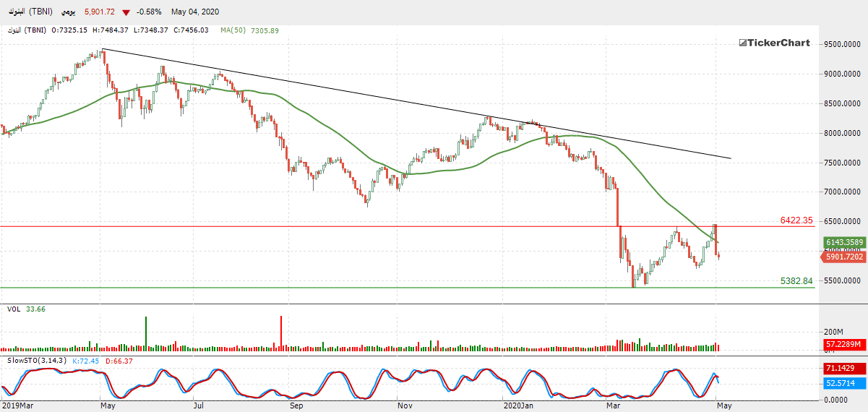
Task: Click the Sep time axis label
Action: [295, 405]
